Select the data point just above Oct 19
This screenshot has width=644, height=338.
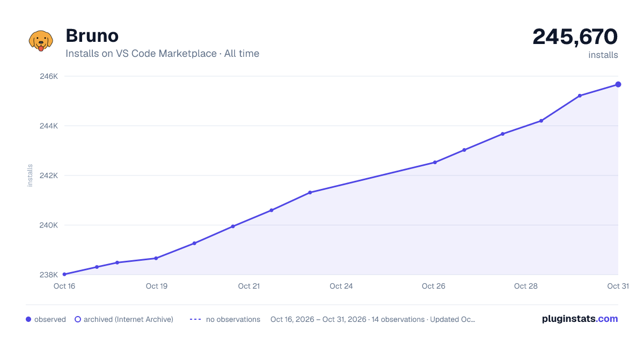point(156,258)
